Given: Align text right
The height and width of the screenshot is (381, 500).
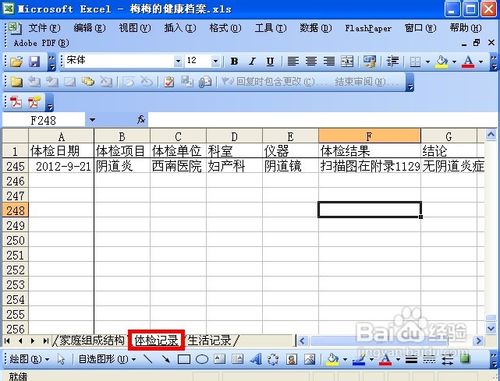Looking at the screenshot, I should pyautogui.click(x=329, y=61).
